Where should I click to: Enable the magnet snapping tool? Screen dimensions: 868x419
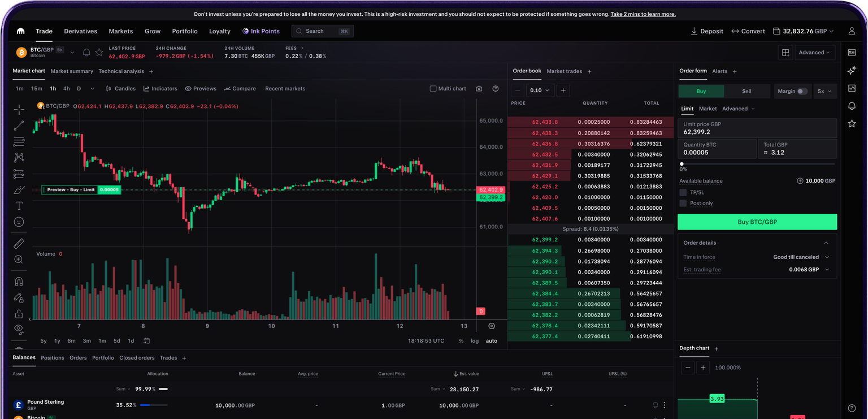coord(19,281)
